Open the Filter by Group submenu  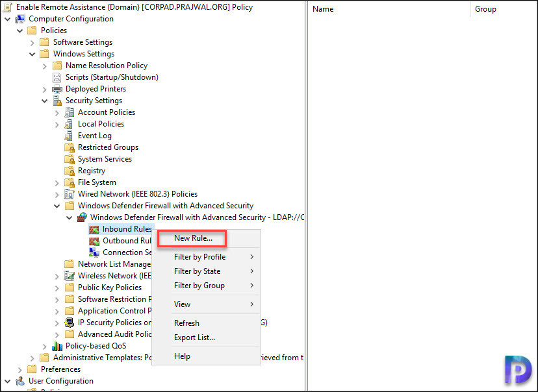[x=206, y=286]
